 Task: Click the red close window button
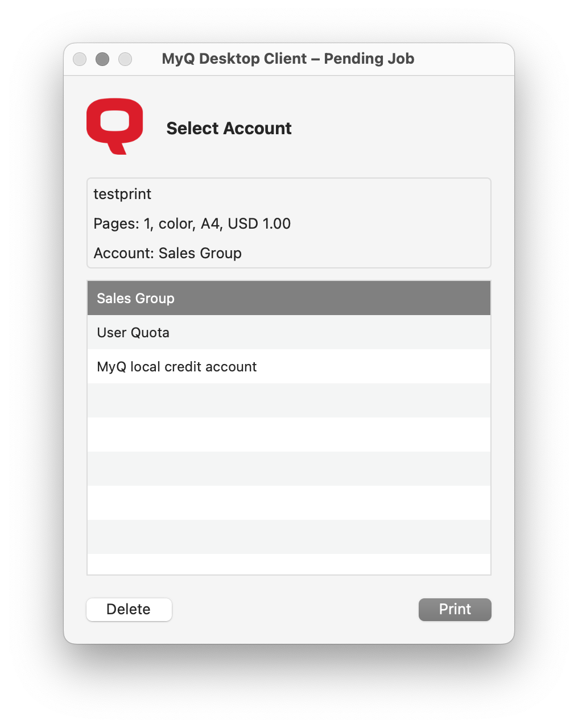[x=80, y=59]
